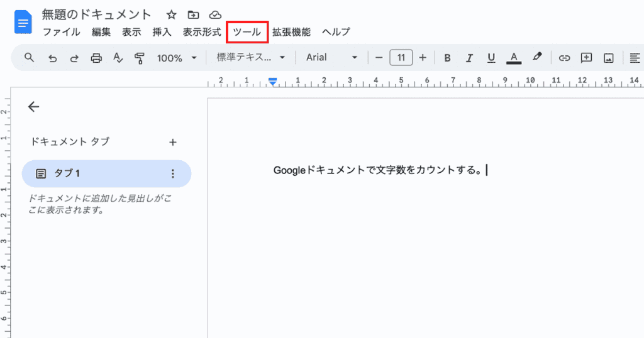Add a new document tab with plus button
Image resolution: width=644 pixels, height=338 pixels.
173,142
